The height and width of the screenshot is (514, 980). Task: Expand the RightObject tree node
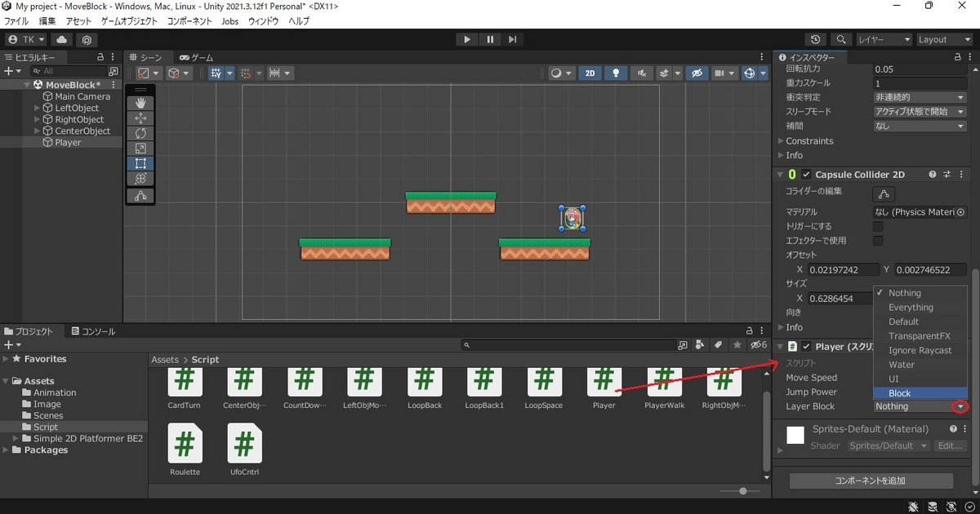tap(38, 119)
